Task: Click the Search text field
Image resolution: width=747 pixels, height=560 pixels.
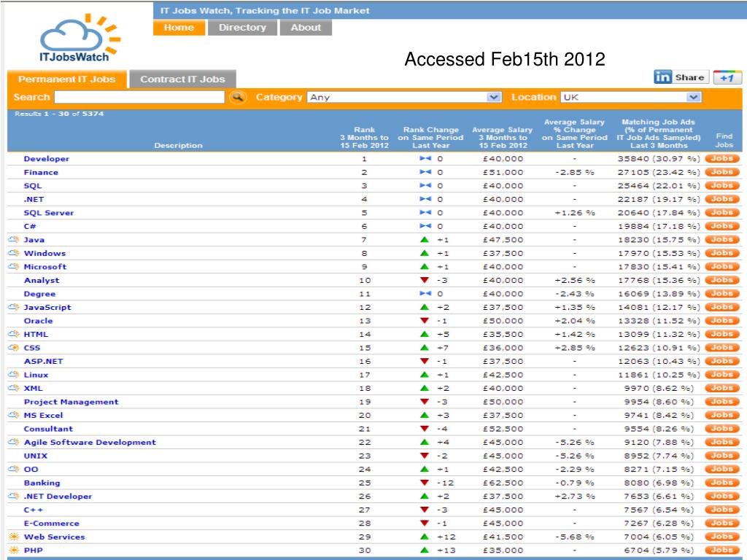Action: tap(139, 97)
